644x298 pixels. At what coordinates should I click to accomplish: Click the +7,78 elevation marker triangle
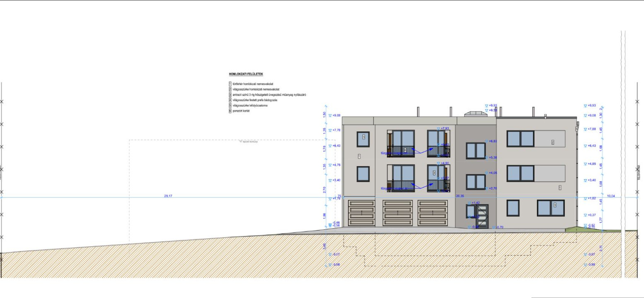click(x=330, y=130)
